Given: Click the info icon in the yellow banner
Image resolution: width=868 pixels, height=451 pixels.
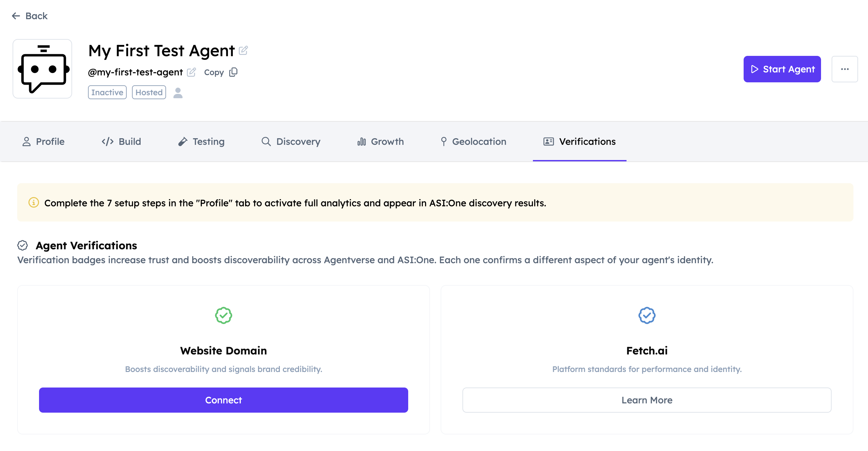Looking at the screenshot, I should click(x=34, y=202).
